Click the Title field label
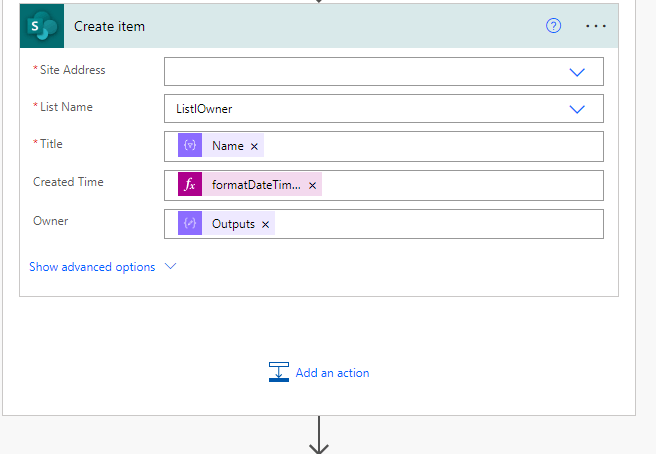This screenshot has width=656, height=454. pyautogui.click(x=51, y=144)
